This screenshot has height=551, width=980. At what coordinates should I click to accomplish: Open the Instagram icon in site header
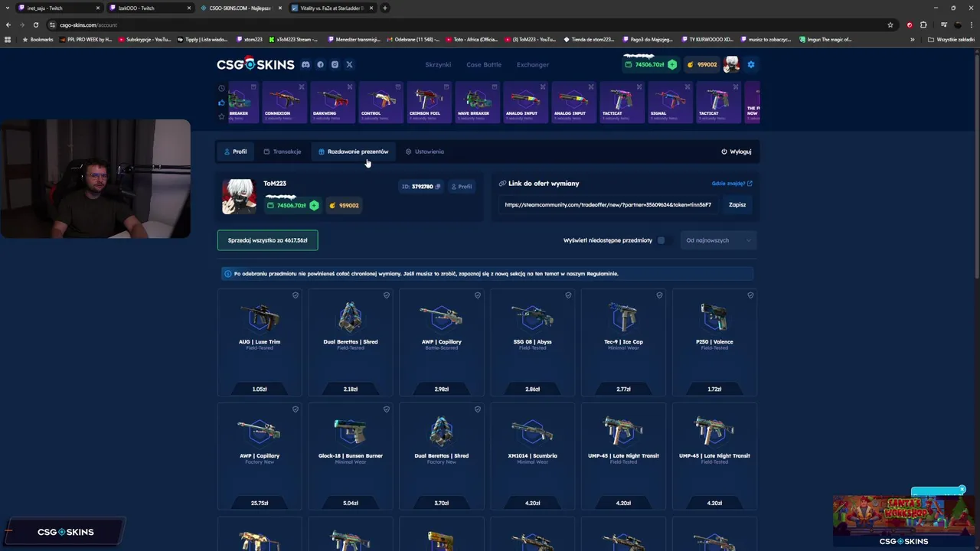[335, 64]
